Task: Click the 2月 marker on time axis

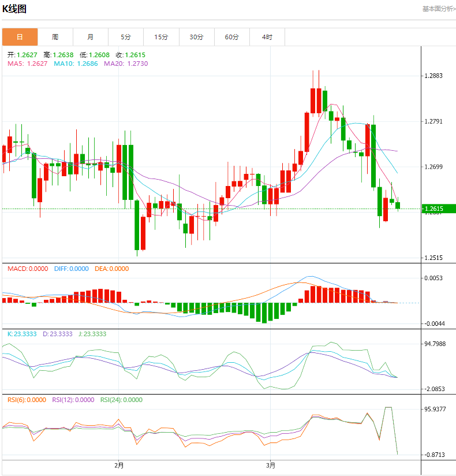Action: click(x=119, y=465)
